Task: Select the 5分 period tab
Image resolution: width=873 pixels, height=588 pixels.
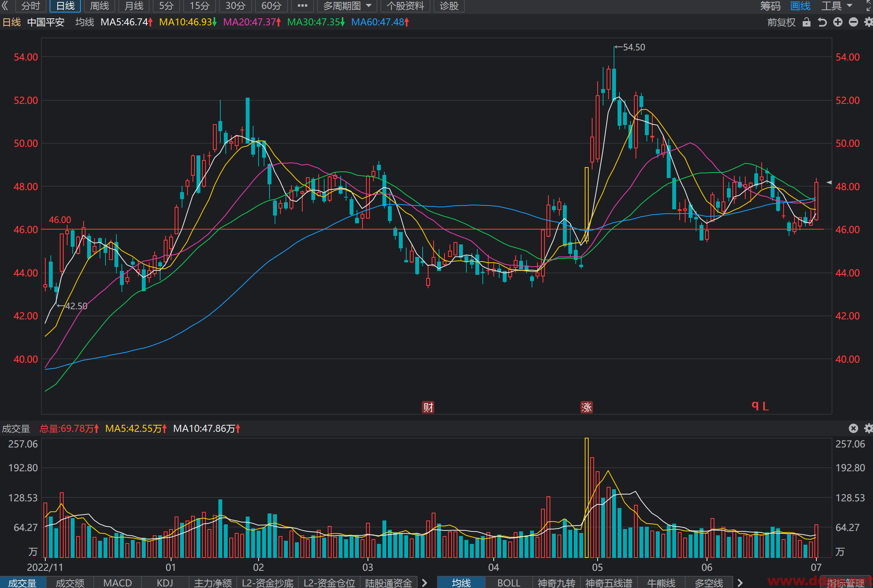Action: pyautogui.click(x=166, y=5)
